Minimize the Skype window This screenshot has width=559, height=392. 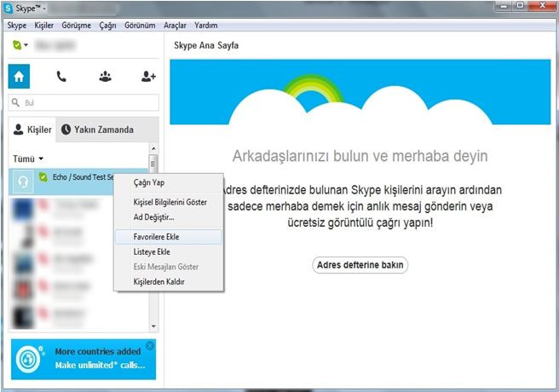504,6
